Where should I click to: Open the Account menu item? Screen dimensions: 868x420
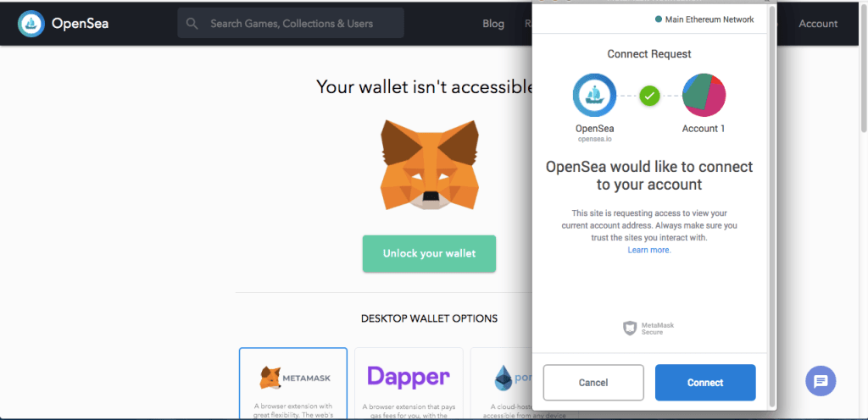(818, 24)
